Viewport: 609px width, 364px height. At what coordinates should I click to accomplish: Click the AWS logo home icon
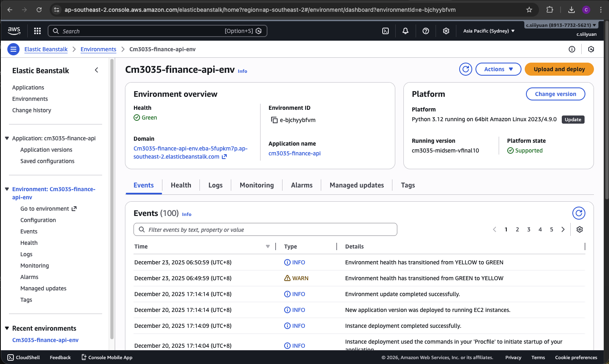[14, 31]
